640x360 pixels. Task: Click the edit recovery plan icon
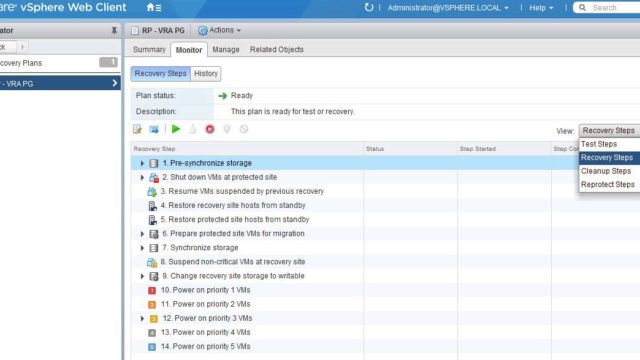coord(137,129)
